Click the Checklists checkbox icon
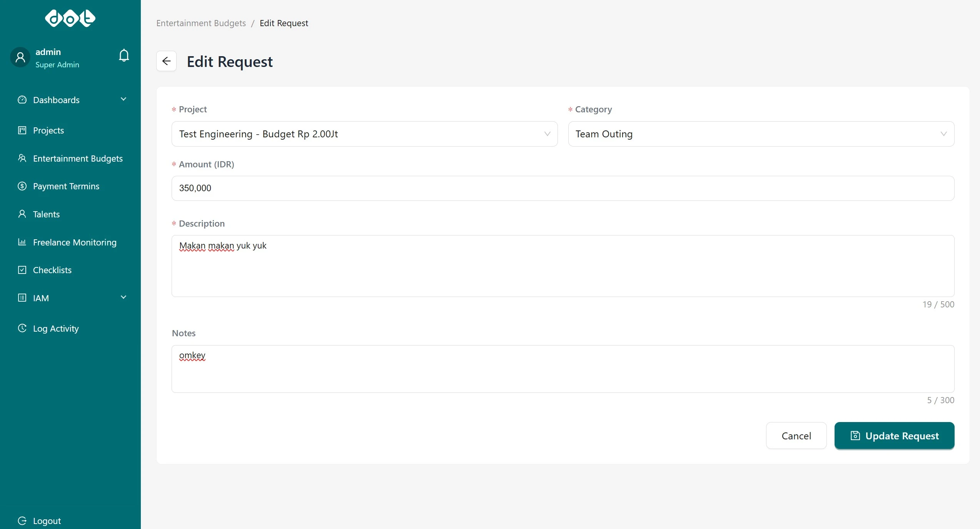Viewport: 980px width, 529px height. pos(22,270)
